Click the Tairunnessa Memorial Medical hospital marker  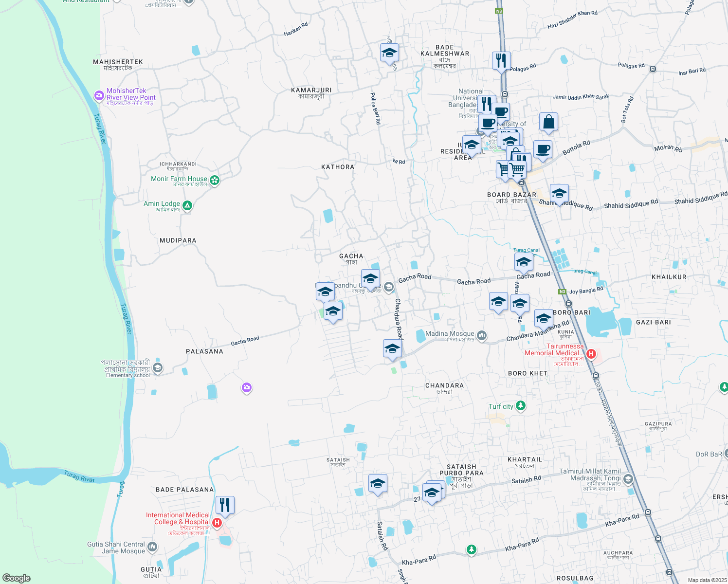pyautogui.click(x=592, y=354)
